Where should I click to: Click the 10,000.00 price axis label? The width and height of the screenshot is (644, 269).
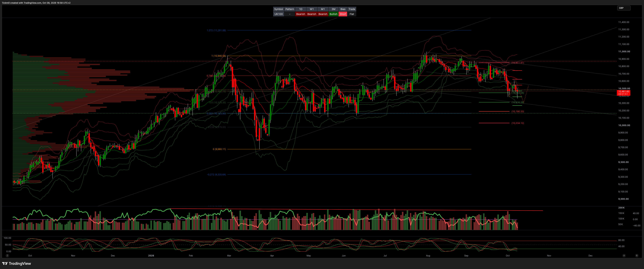(x=624, y=125)
